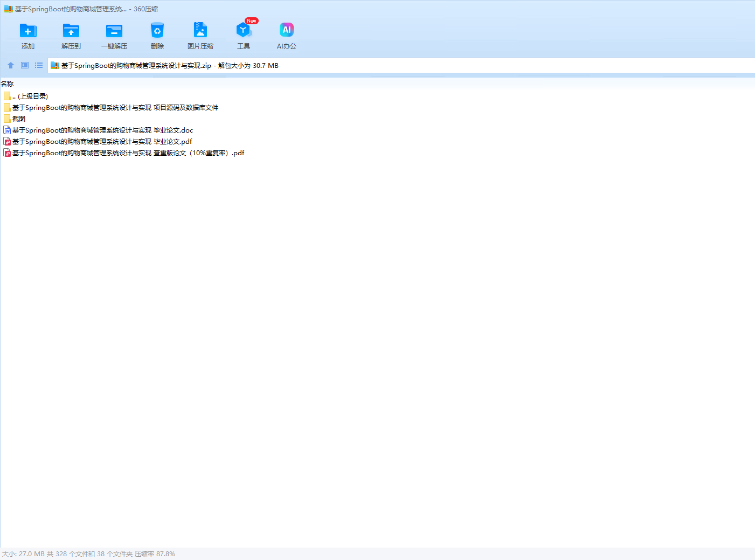Viewport: 755px width, 560px height.
Task: Switch to the thumbnail view icon
Action: pos(25,65)
